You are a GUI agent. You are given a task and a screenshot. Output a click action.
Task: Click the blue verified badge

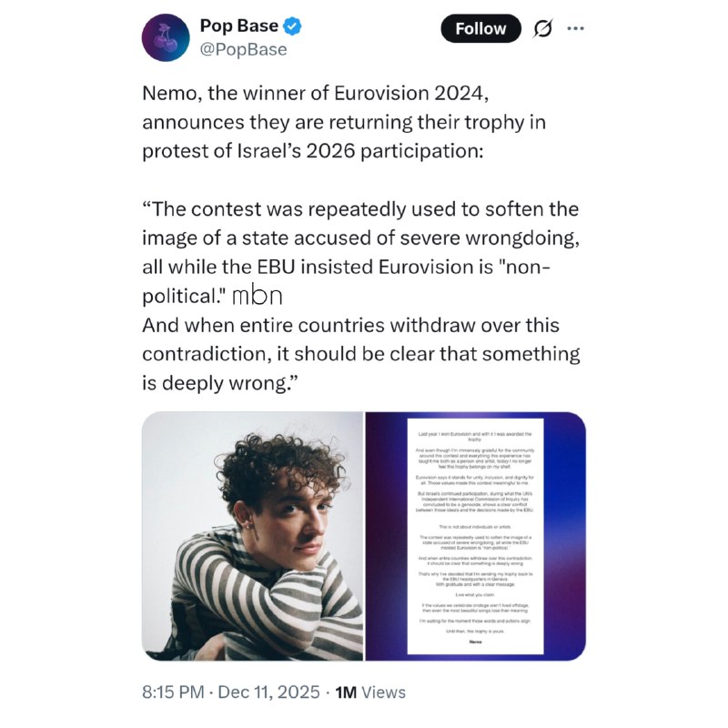pos(292,26)
